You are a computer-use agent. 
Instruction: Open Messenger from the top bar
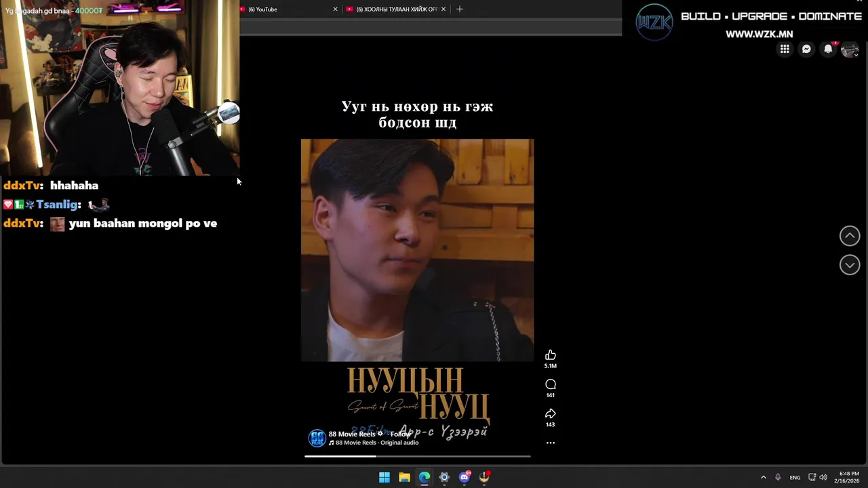point(806,49)
